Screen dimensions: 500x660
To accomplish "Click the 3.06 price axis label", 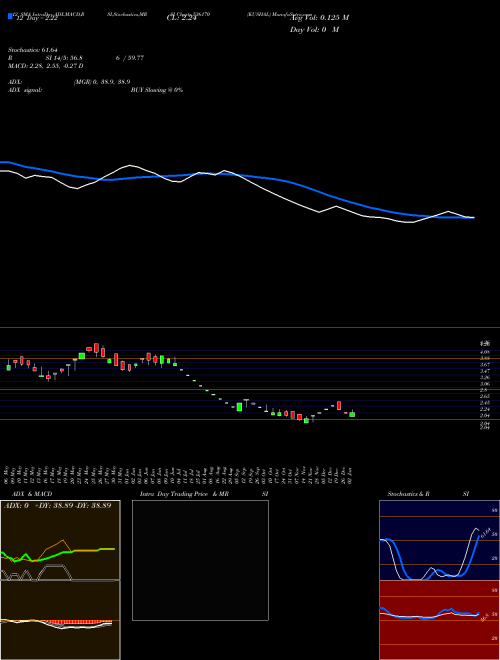I will pyautogui.click(x=485, y=383).
